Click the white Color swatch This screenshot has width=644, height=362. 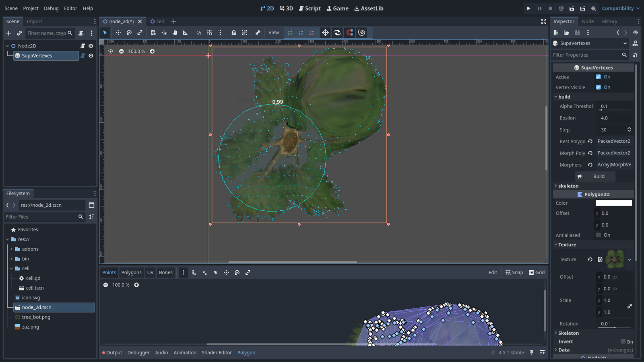point(613,203)
